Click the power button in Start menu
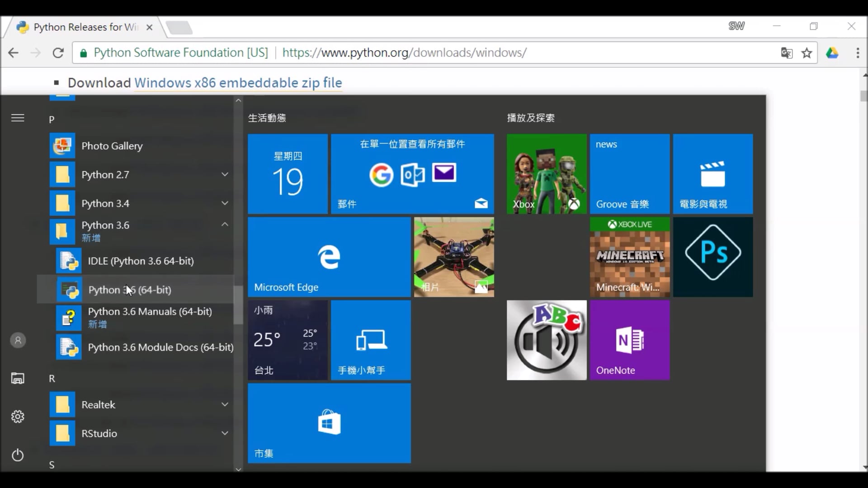Image resolution: width=868 pixels, height=488 pixels. [18, 455]
